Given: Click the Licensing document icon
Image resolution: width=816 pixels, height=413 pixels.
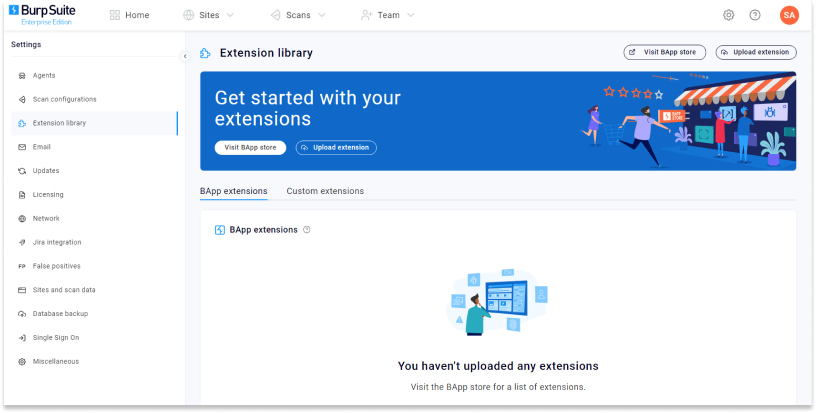Looking at the screenshot, I should (22, 195).
